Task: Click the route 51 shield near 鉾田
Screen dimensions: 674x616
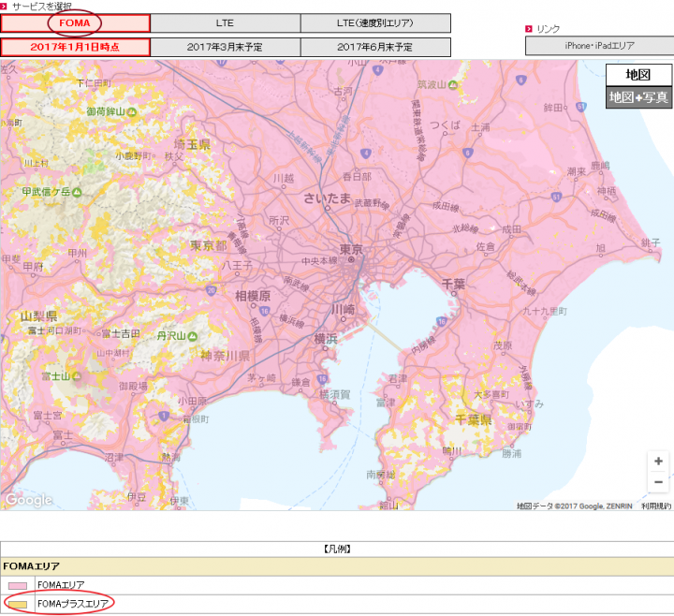Action: coord(581,107)
